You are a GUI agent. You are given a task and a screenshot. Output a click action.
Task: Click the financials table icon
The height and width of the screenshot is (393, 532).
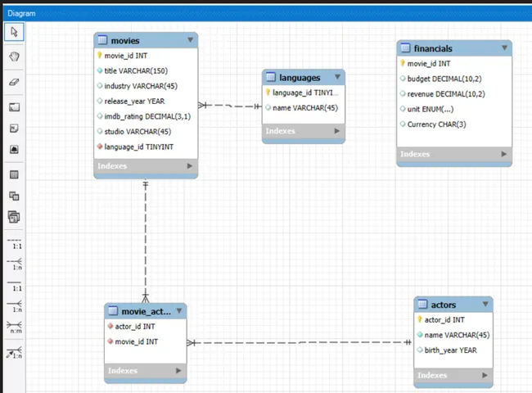(x=405, y=47)
